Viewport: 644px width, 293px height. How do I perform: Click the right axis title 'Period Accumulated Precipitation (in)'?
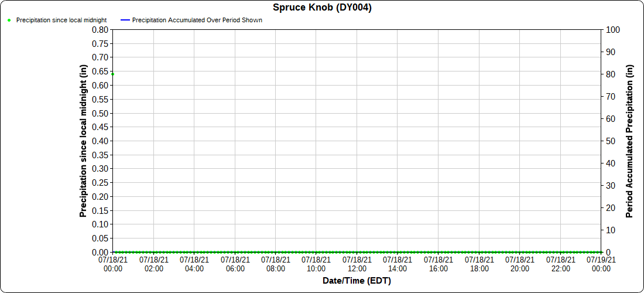(630, 141)
